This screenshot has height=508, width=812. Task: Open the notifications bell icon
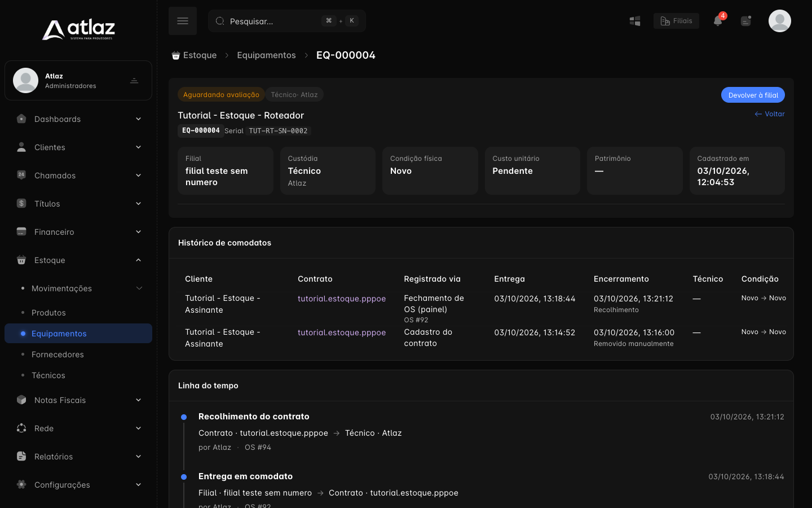(x=718, y=21)
